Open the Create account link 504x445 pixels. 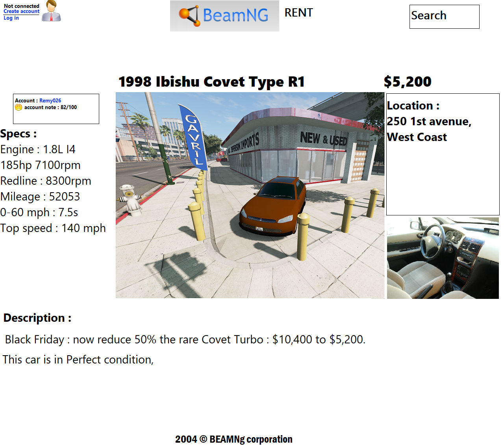point(21,11)
